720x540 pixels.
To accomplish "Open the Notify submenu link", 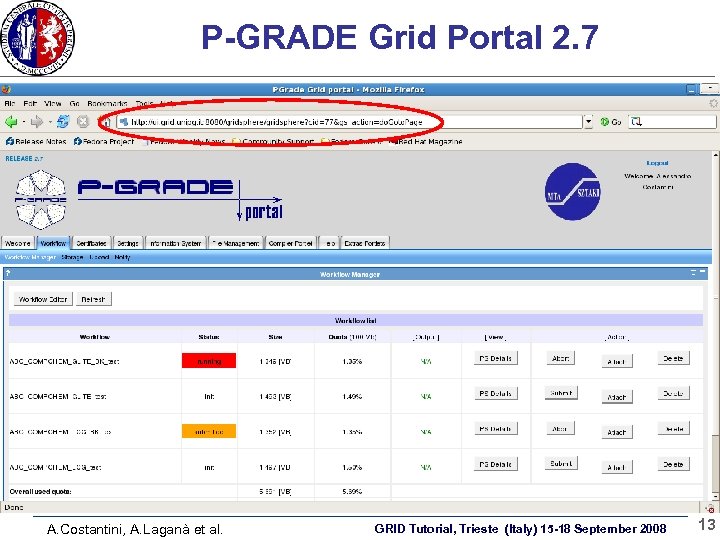I will 122,257.
